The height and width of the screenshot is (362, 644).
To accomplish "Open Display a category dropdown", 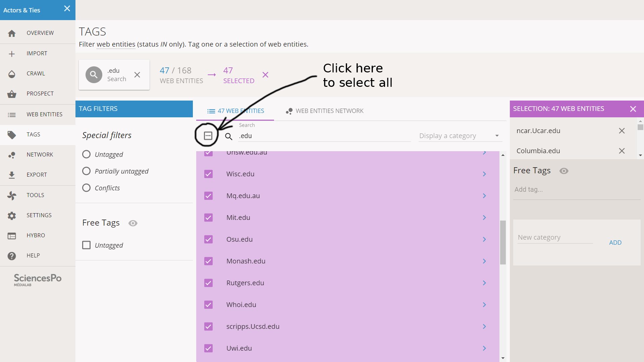I will pos(460,136).
